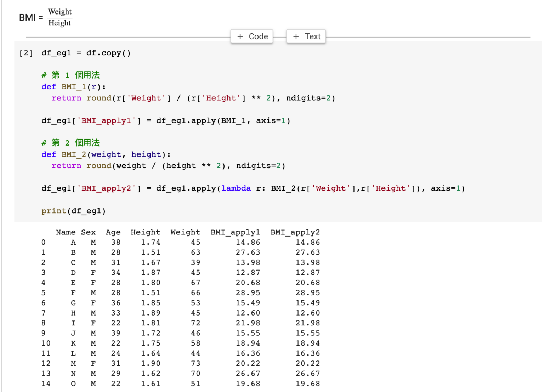
Task: Click the lambda expression in BMI_apply2 line
Action: pos(236,188)
